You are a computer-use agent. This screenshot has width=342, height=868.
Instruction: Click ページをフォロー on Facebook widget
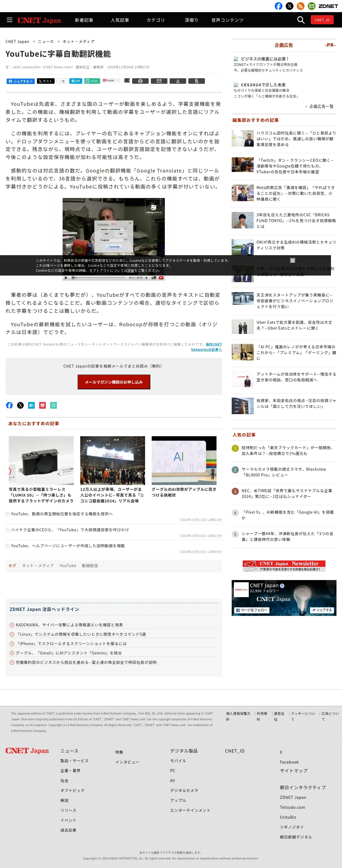pos(252,610)
